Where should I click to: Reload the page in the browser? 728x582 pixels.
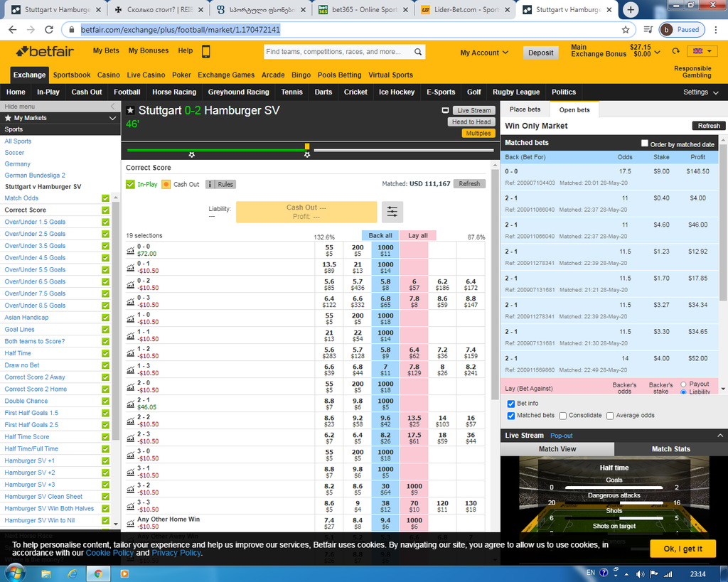click(49, 30)
